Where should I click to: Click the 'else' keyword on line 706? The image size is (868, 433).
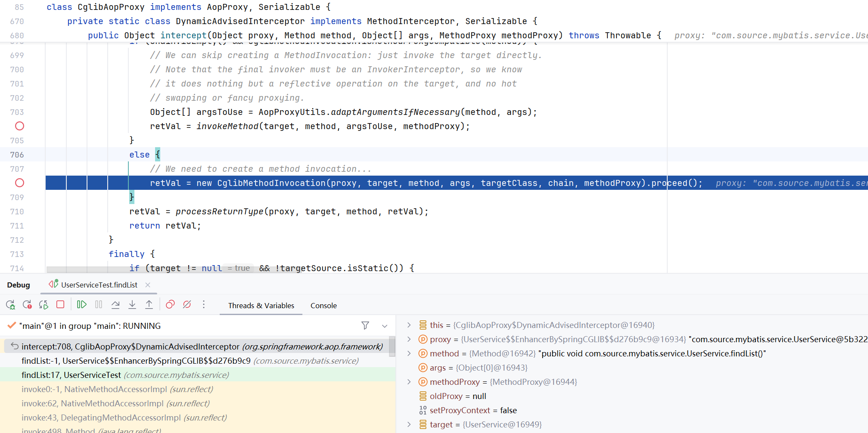[140, 155]
